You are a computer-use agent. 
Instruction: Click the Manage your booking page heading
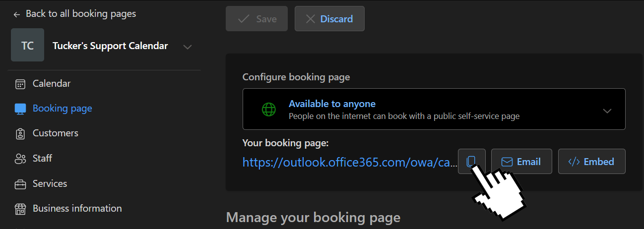click(x=313, y=218)
